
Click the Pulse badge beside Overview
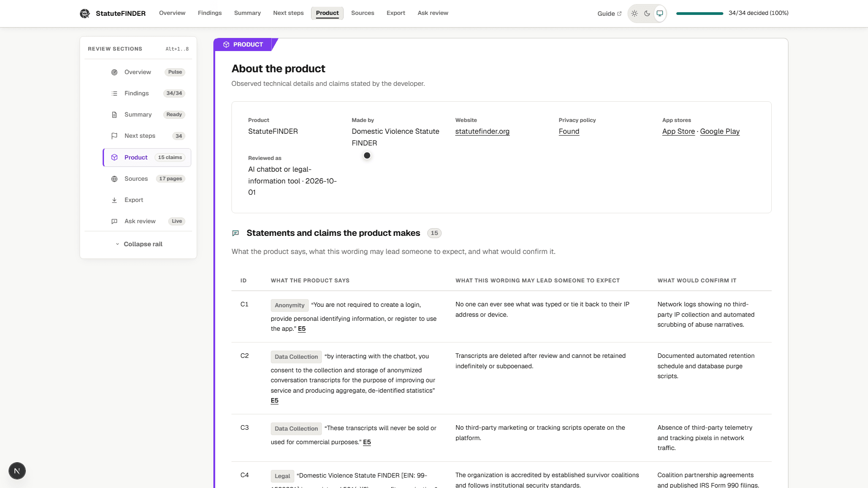(x=175, y=72)
